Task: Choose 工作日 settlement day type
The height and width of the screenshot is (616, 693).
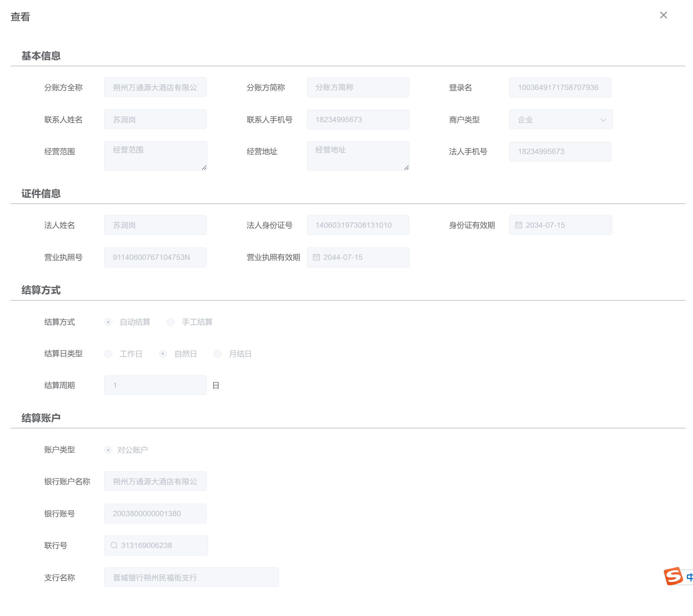Action: (108, 354)
